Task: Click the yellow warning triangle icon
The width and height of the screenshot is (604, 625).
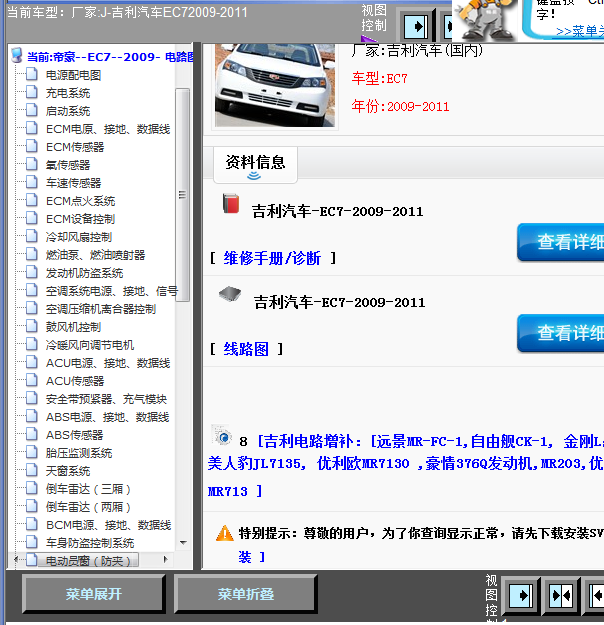Action: tap(225, 533)
